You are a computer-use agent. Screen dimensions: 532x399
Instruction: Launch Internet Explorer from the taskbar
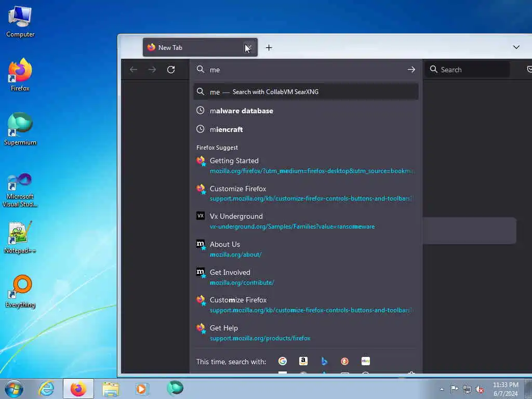(46, 389)
